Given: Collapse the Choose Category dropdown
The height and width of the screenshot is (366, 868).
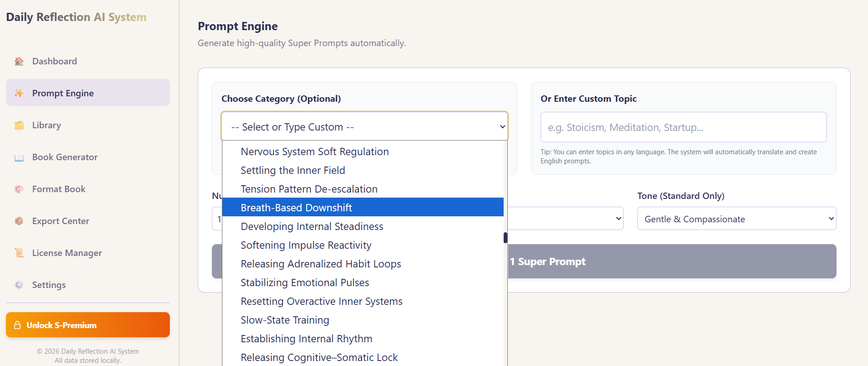Looking at the screenshot, I should (364, 127).
